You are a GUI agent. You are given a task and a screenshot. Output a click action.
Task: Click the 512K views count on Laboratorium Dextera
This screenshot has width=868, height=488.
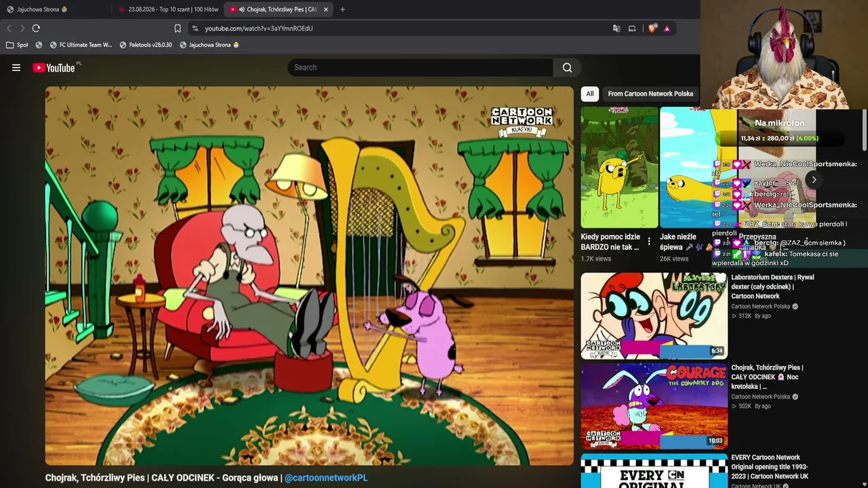[742, 316]
